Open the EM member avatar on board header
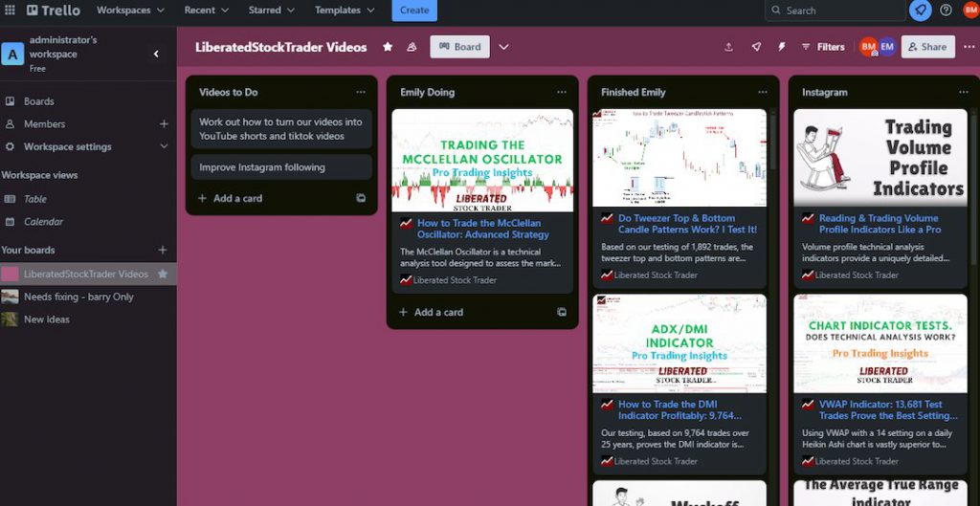The image size is (980, 506). click(x=887, y=47)
